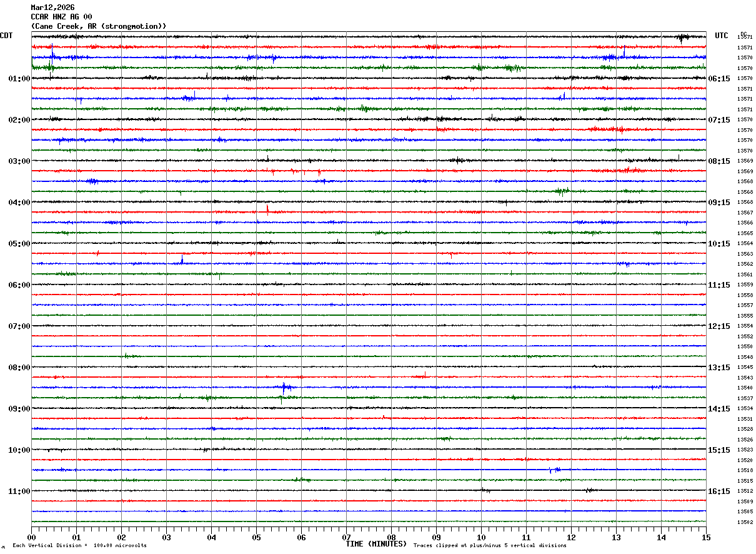
Task: Click minute tick label 11 on time axis
Action: coord(526,538)
